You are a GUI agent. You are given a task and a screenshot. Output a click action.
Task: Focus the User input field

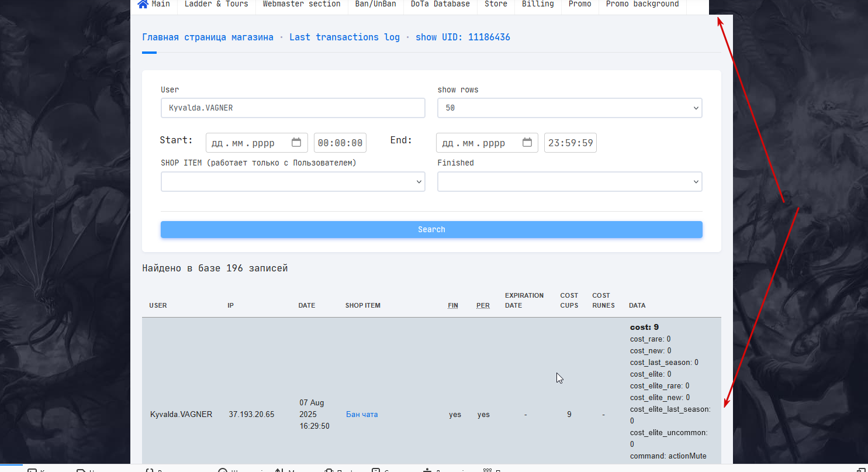click(293, 108)
